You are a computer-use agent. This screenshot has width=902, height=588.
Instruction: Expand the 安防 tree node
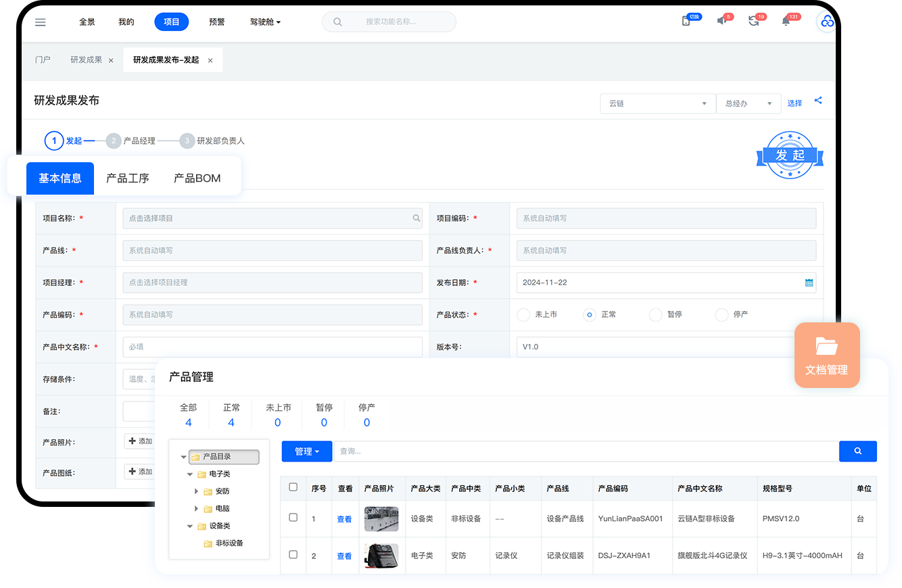coord(197,491)
